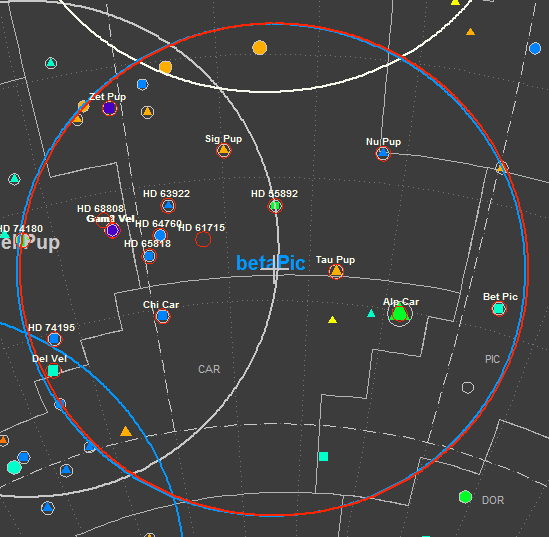
Task: Click the cyan square on Carina boundary line
Action: tap(324, 456)
